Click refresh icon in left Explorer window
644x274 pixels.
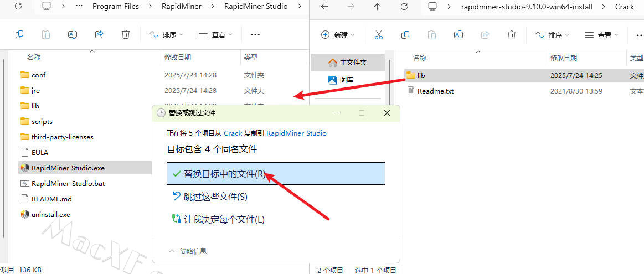pyautogui.click(x=18, y=7)
